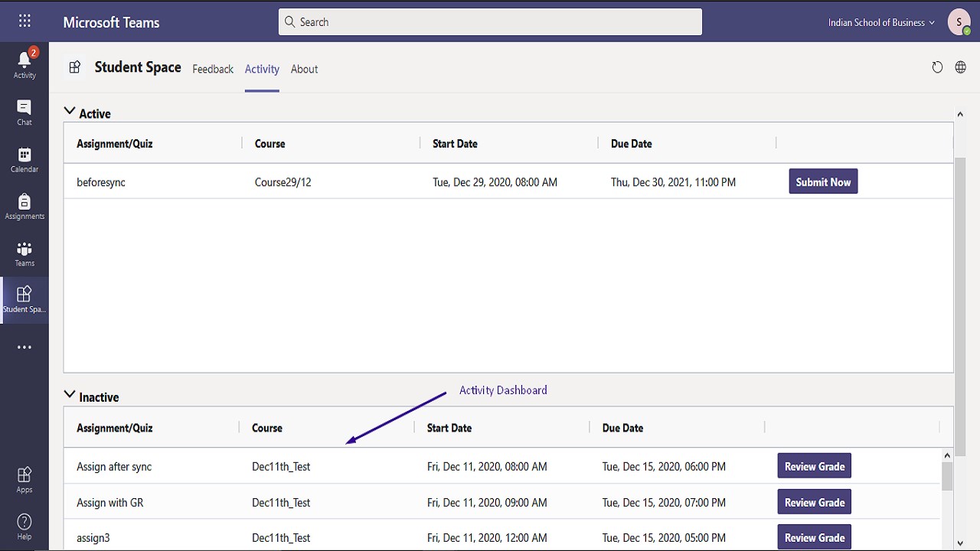
Task: Click the Inactive Assignment/Quiz column header
Action: [115, 428]
